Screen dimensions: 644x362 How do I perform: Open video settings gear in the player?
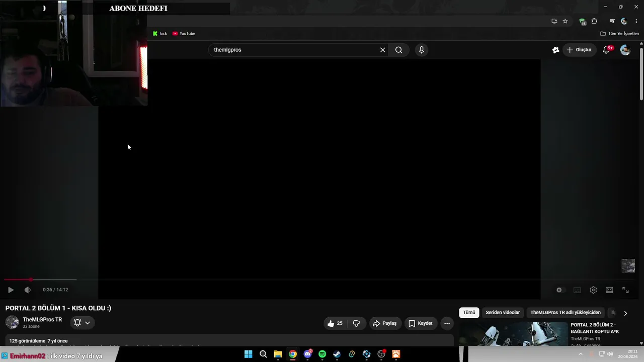coord(593,290)
